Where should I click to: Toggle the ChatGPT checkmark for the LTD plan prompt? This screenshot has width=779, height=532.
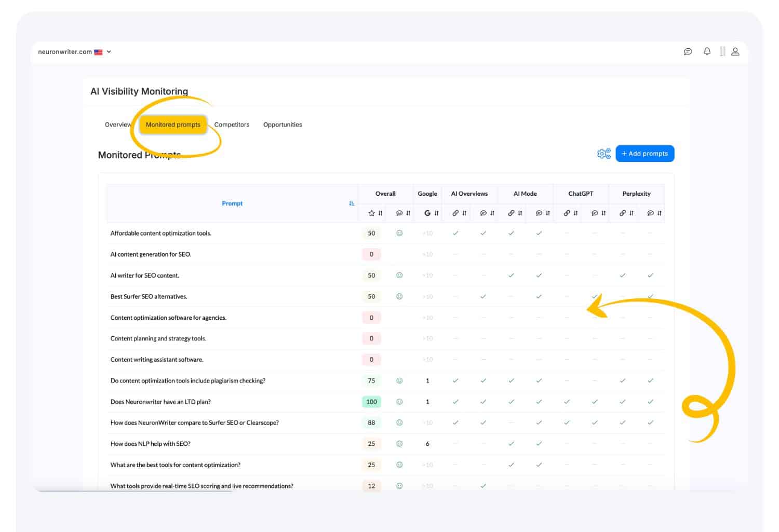click(567, 401)
